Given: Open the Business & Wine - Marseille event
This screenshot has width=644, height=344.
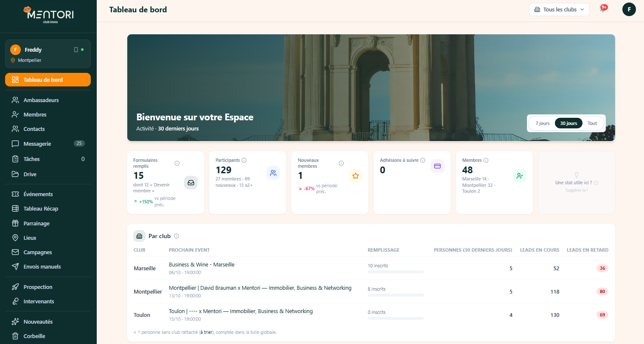Looking at the screenshot, I should tap(202, 264).
